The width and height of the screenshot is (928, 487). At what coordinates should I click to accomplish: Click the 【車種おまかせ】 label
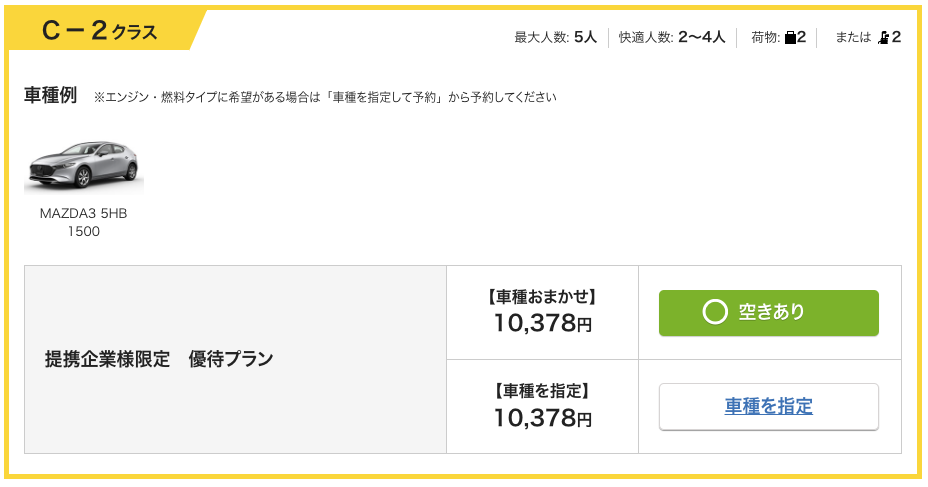542,296
